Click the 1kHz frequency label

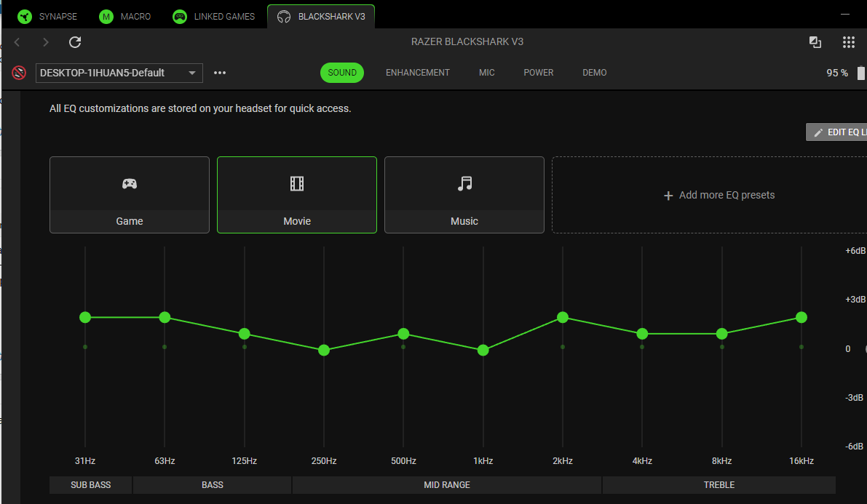tap(483, 461)
